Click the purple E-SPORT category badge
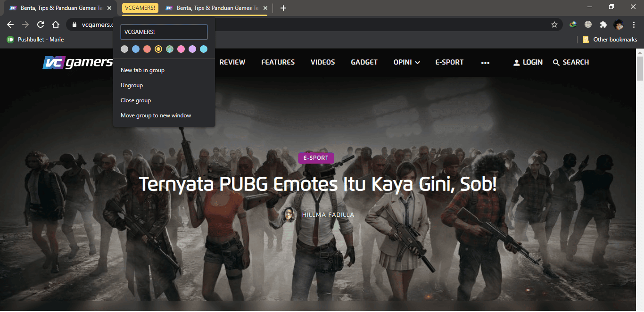This screenshot has height=312, width=644. pyautogui.click(x=316, y=158)
